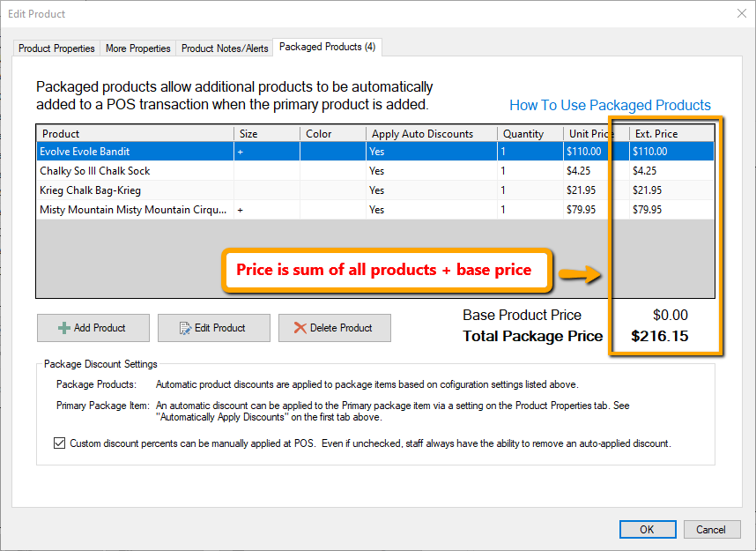This screenshot has height=551, width=756.
Task: Click the green plus icon on Add Product
Action: pos(63,328)
